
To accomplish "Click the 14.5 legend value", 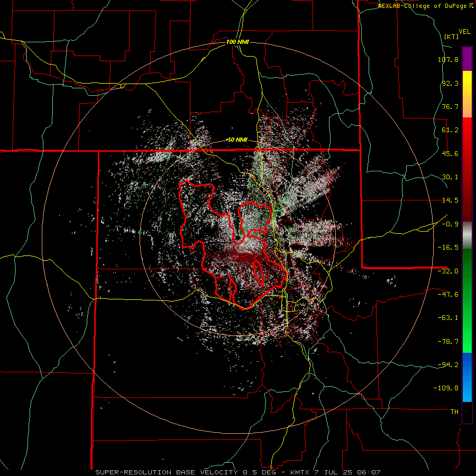I will [x=450, y=200].
